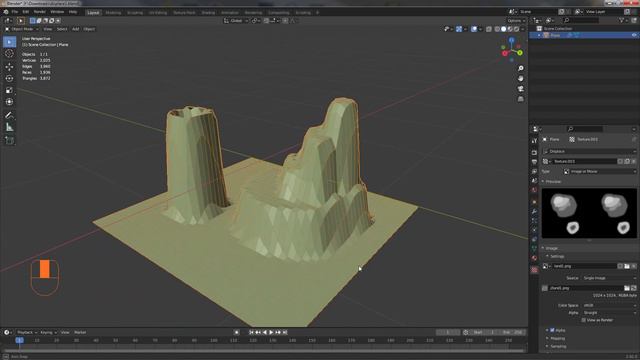Click the texture preview thumbnail
Viewport: 640px width, 360px height.
point(589,213)
